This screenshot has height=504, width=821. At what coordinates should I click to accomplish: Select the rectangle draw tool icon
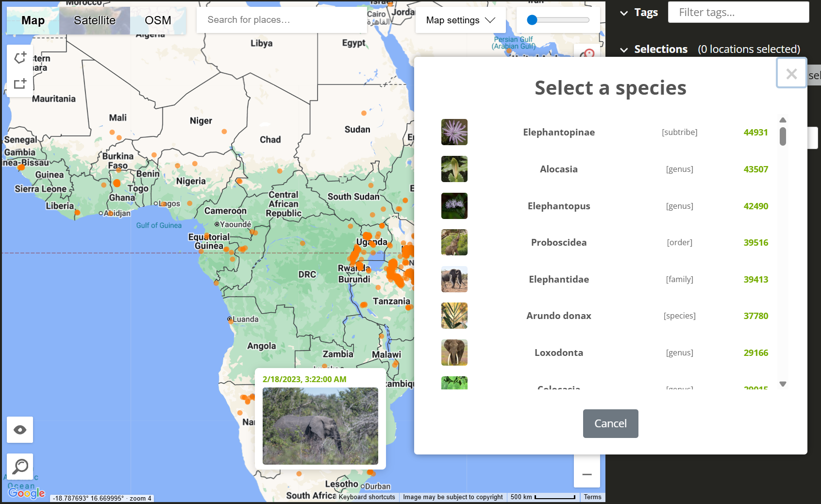click(x=20, y=84)
